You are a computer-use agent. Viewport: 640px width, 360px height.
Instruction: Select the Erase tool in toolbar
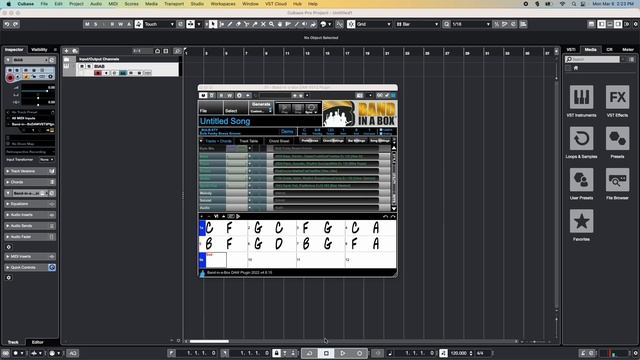coord(238,24)
